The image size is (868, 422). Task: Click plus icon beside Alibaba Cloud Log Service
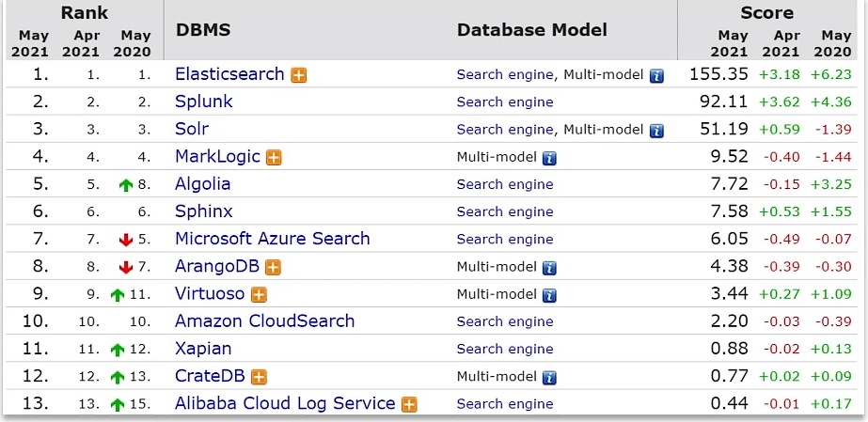click(409, 405)
